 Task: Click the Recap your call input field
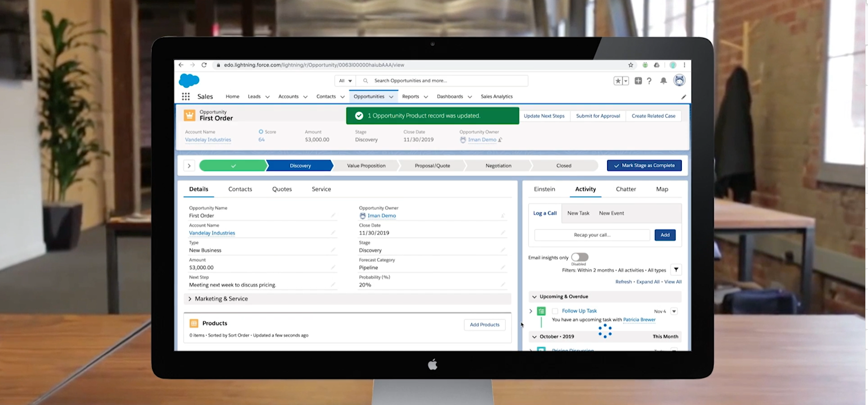click(592, 235)
